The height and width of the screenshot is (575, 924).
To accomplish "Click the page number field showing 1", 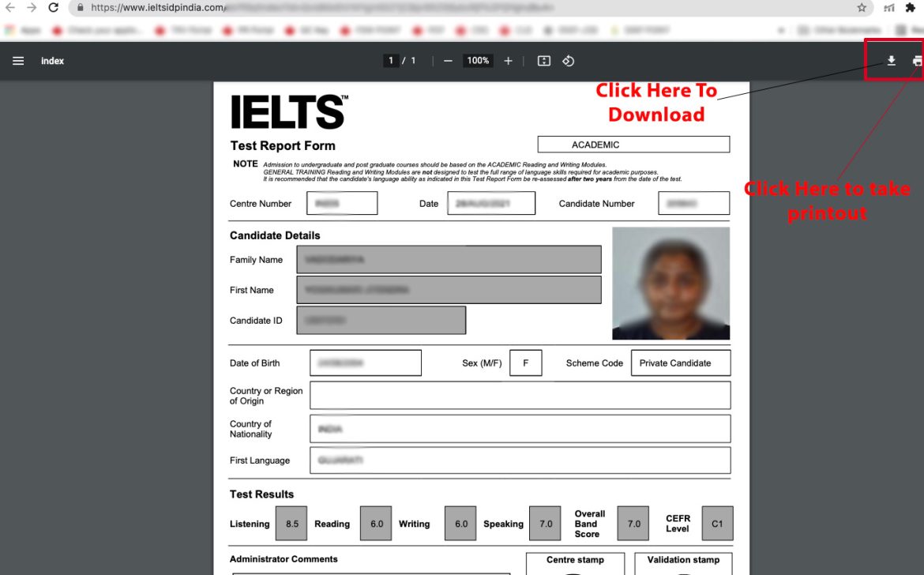I will 390,60.
